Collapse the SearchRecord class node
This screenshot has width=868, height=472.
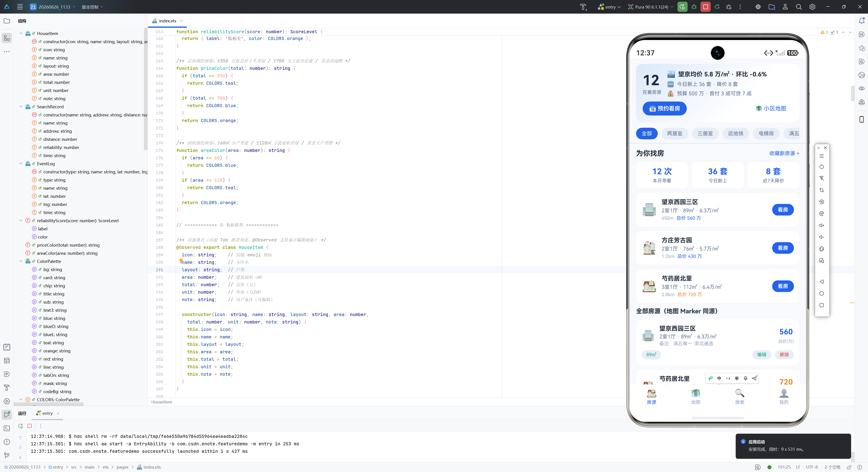click(x=21, y=106)
